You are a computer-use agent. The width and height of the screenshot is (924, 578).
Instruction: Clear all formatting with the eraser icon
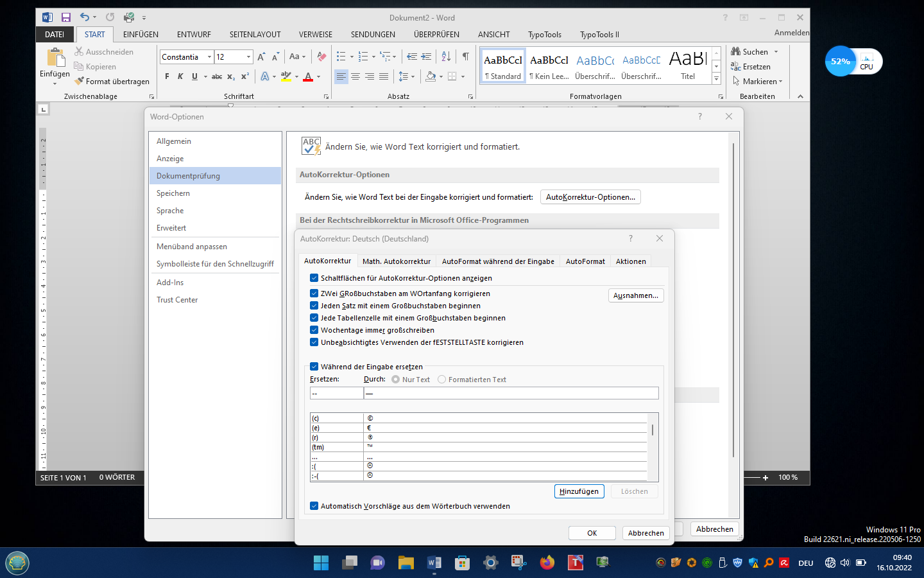[x=321, y=57]
